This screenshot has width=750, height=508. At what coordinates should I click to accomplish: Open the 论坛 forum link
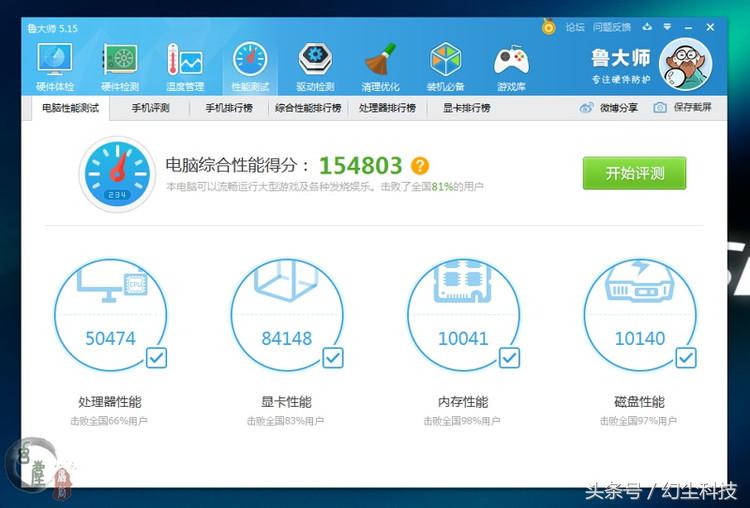click(x=575, y=27)
